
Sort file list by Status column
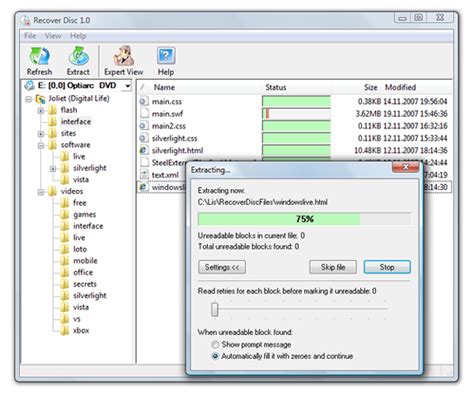(x=276, y=88)
